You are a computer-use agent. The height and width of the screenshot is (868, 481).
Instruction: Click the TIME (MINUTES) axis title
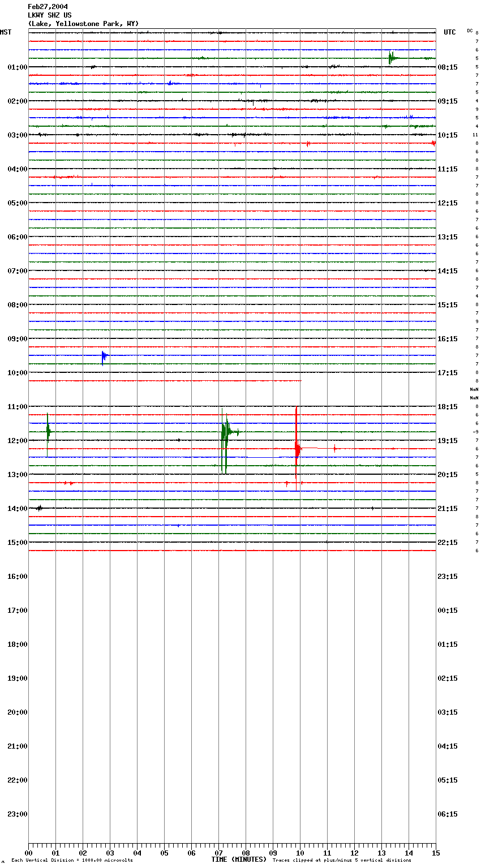pyautogui.click(x=239, y=860)
